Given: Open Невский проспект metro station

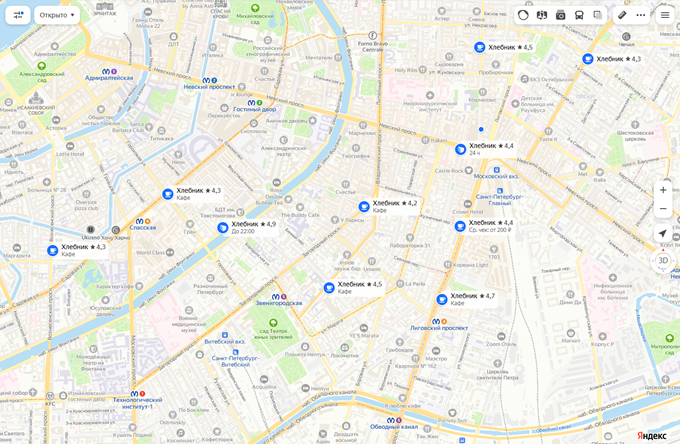Looking at the screenshot, I should point(209,83).
